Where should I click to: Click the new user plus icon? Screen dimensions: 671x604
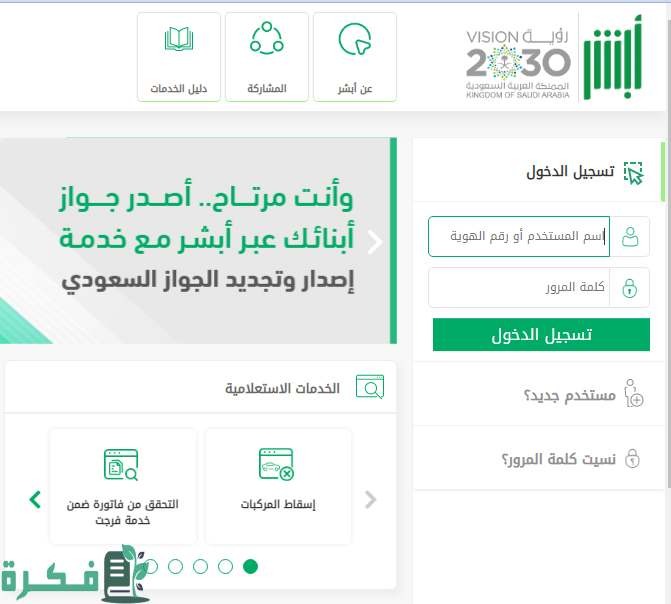click(633, 393)
